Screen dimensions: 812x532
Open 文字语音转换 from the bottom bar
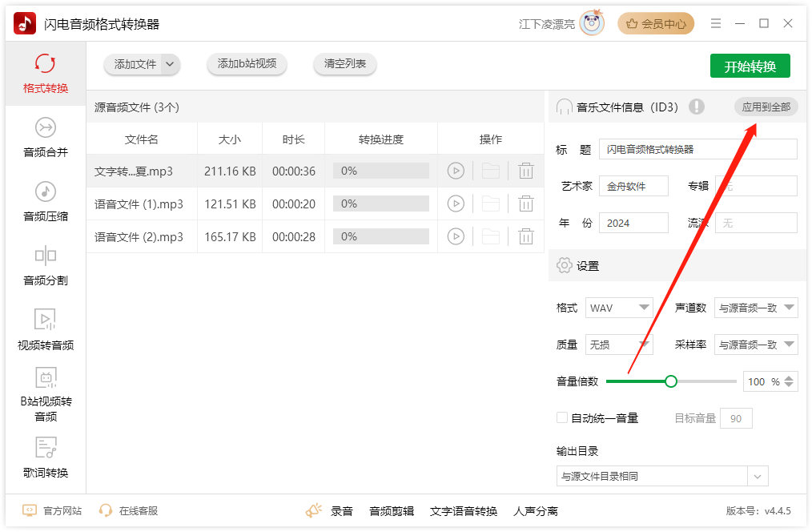tap(464, 511)
